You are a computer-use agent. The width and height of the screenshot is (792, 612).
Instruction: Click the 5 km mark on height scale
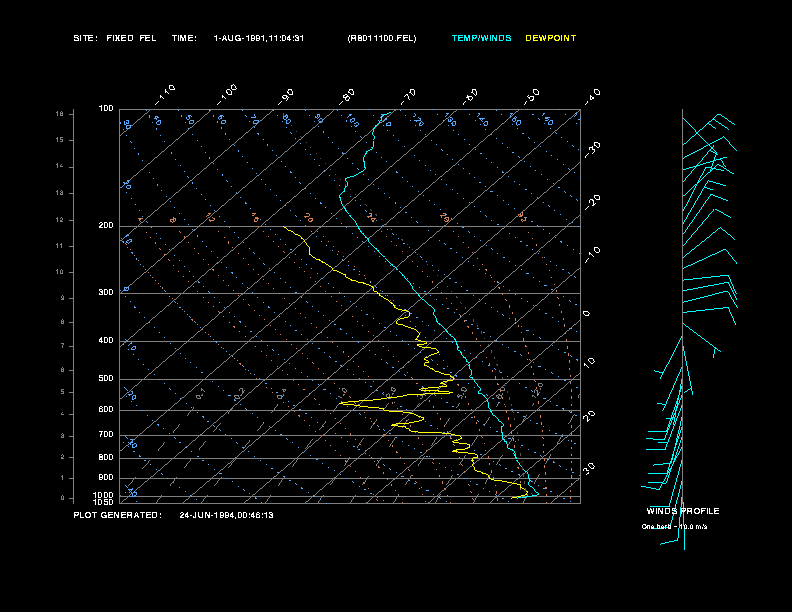click(x=62, y=392)
